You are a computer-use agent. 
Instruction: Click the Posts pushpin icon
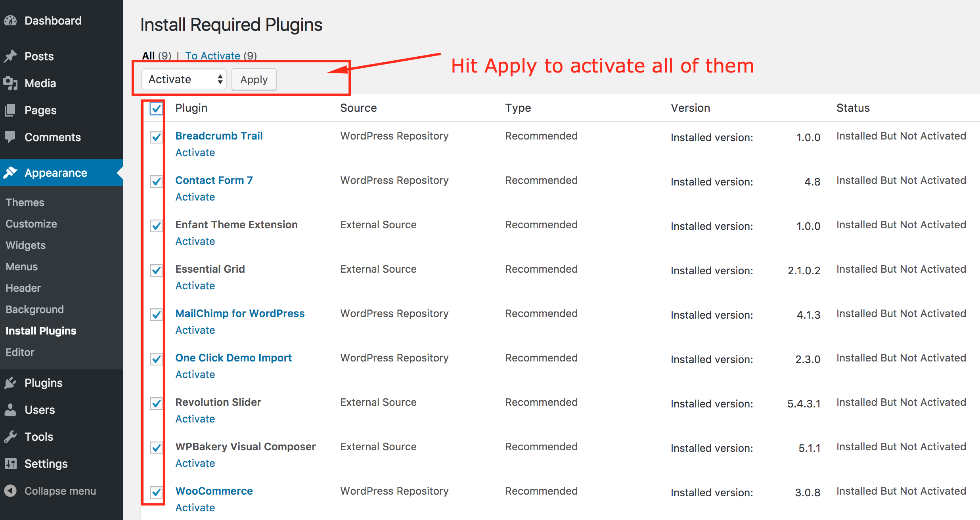(11, 56)
